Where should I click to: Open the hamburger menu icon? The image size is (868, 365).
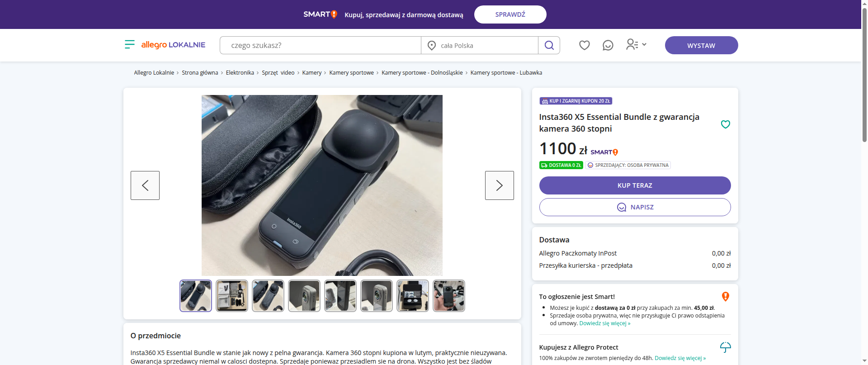(129, 44)
